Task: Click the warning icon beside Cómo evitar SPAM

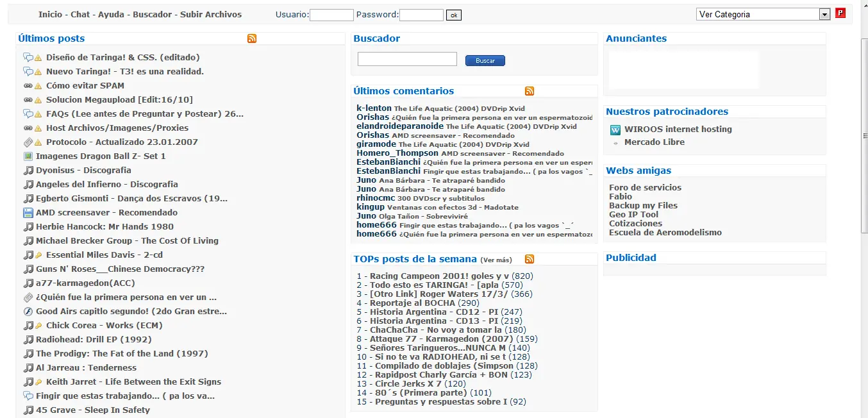Action: [x=38, y=86]
